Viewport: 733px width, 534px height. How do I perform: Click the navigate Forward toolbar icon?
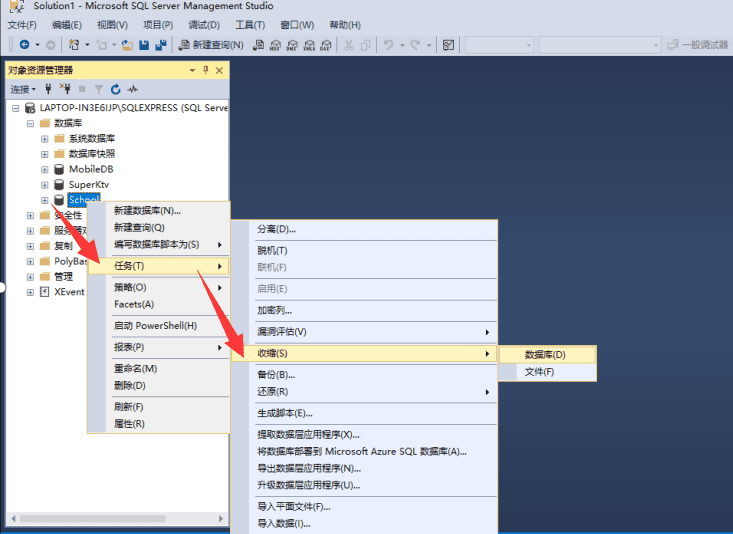[50, 45]
